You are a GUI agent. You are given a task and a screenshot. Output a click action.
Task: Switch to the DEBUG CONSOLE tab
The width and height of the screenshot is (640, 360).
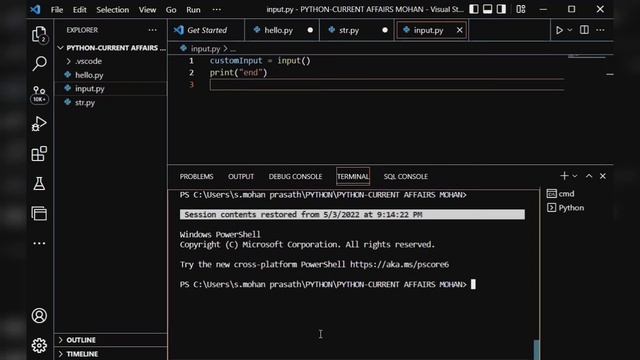[x=295, y=176]
